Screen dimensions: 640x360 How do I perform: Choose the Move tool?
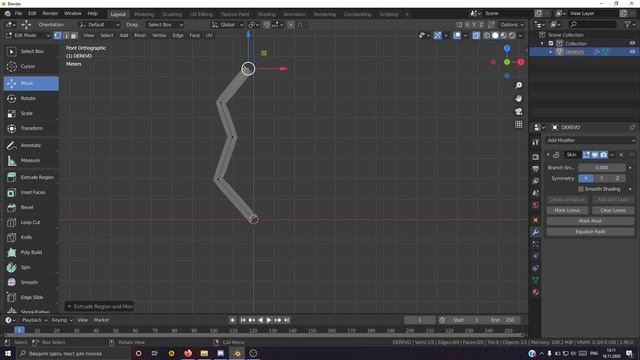[x=31, y=83]
